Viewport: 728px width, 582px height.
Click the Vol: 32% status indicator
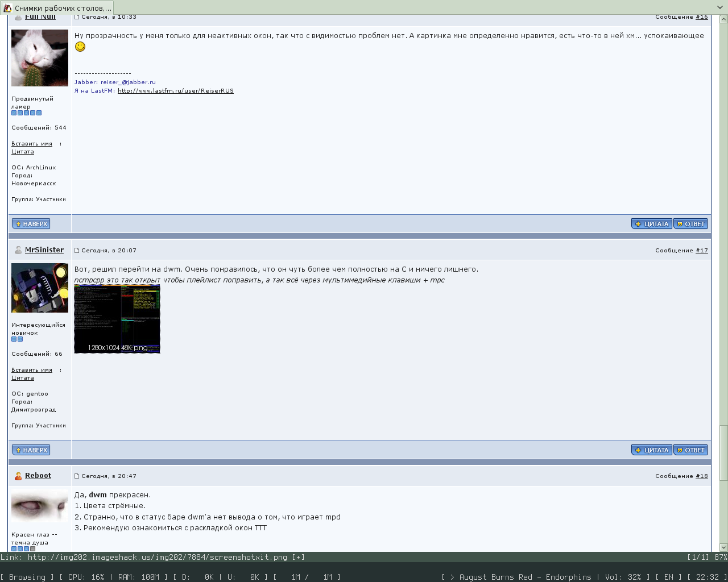[623, 577]
